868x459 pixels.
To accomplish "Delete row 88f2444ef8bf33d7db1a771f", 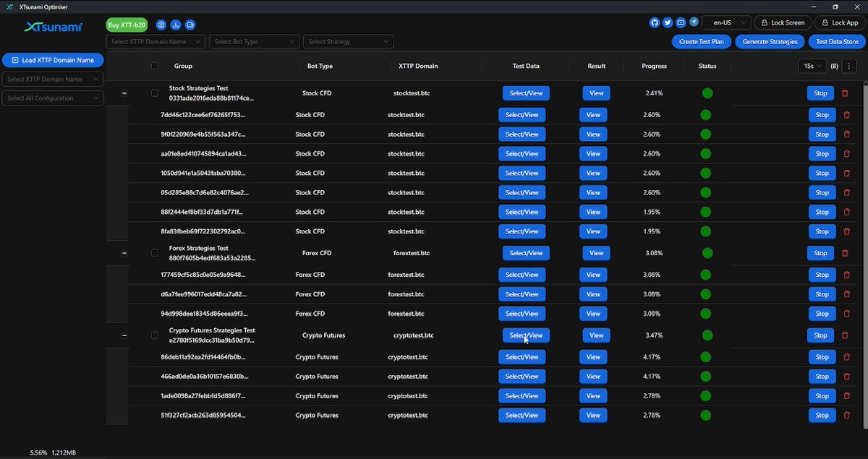I will point(846,213).
